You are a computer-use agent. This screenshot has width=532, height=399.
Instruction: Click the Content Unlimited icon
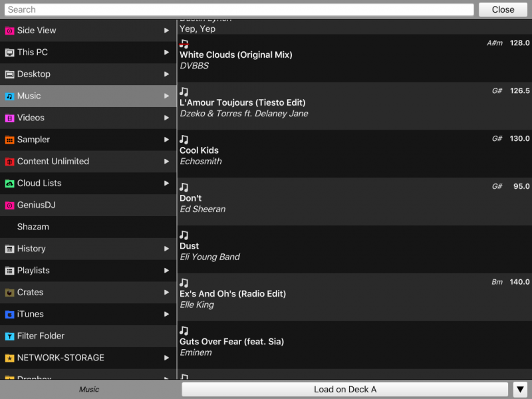(10, 162)
